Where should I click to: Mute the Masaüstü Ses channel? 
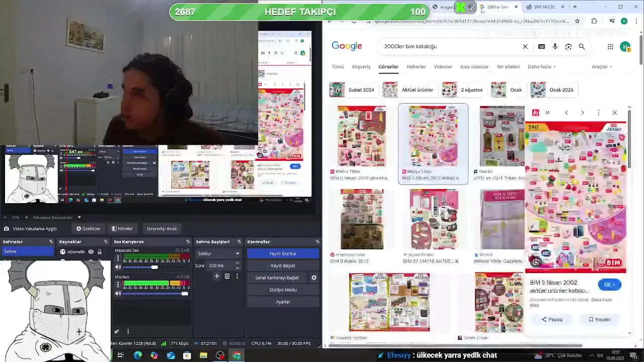click(118, 267)
